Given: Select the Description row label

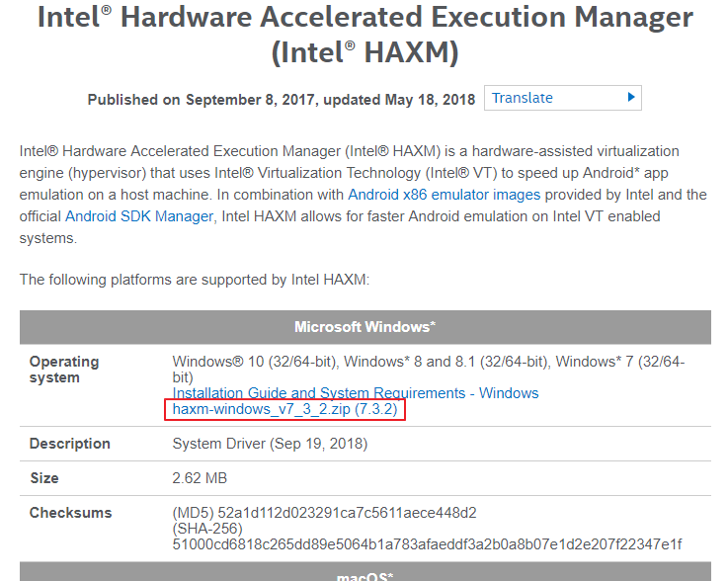Looking at the screenshot, I should (70, 444).
